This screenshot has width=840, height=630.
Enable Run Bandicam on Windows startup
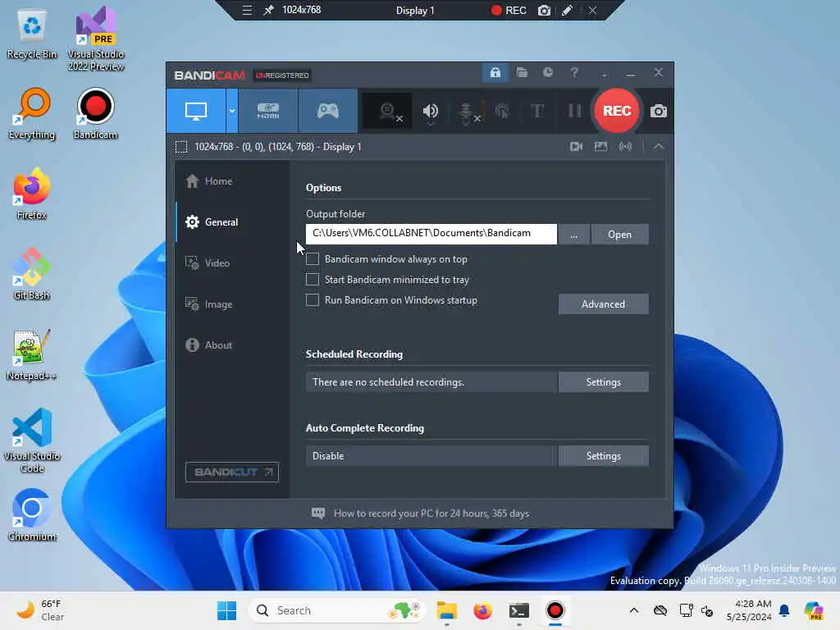[313, 300]
